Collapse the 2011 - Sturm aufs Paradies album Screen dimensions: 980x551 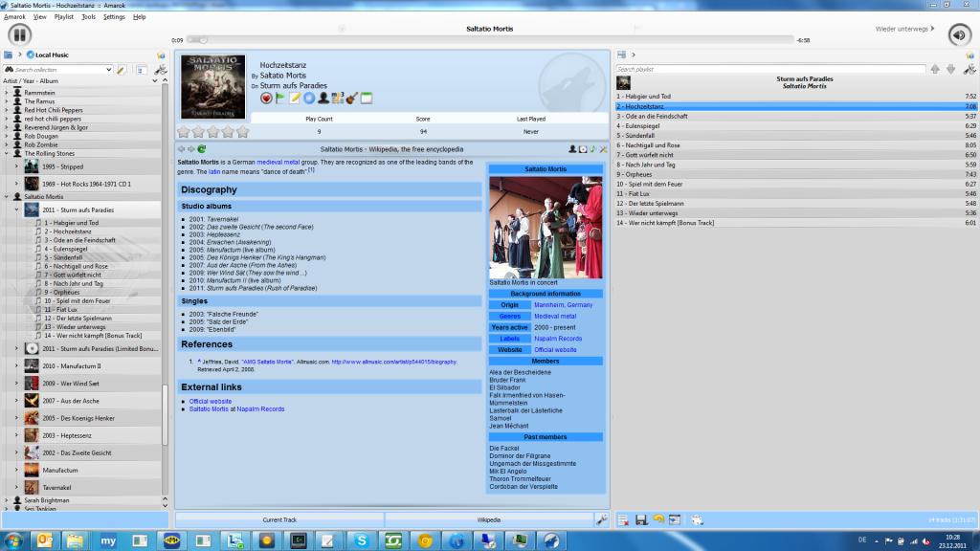(16, 209)
